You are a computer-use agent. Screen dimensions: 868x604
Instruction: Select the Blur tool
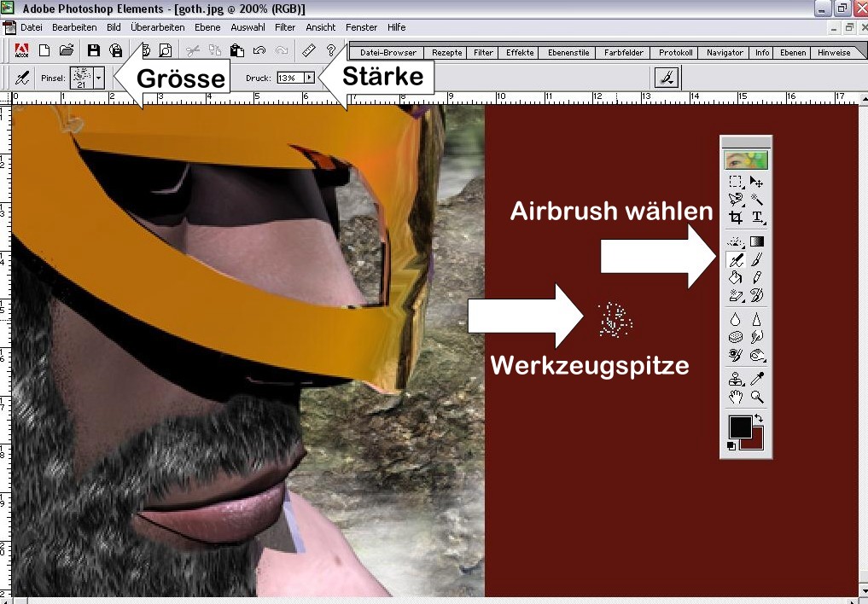(x=736, y=319)
